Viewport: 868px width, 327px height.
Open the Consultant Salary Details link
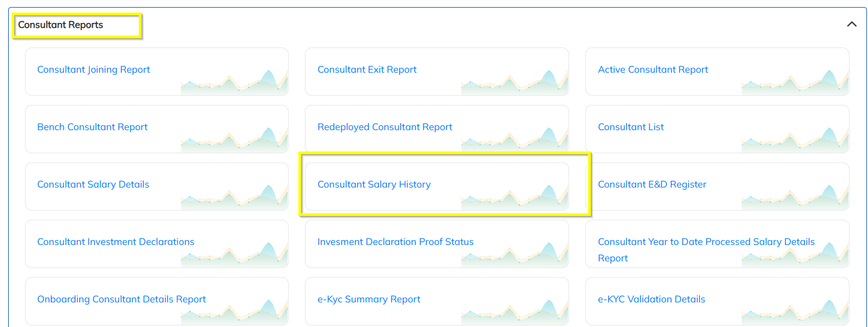point(93,184)
